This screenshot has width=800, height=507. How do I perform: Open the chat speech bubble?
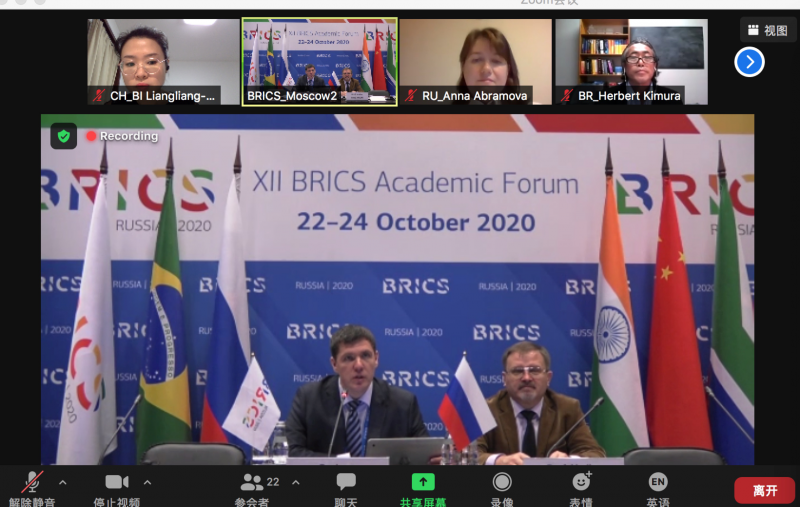click(346, 481)
